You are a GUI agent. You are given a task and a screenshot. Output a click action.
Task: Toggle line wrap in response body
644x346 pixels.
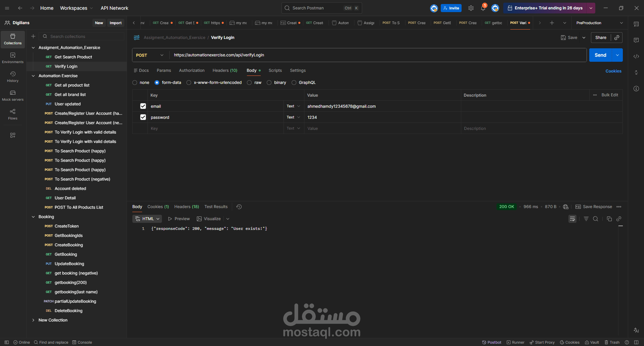tap(572, 219)
